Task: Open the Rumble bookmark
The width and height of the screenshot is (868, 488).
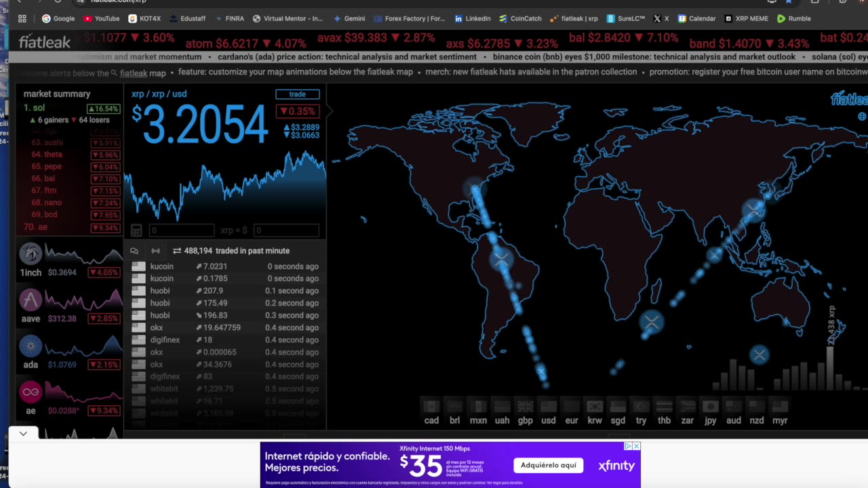Action: coord(793,18)
